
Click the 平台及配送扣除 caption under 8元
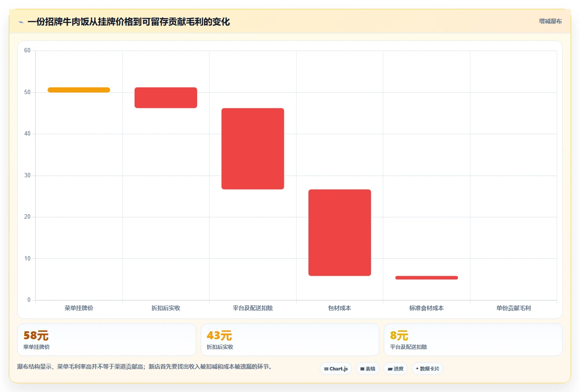click(408, 347)
